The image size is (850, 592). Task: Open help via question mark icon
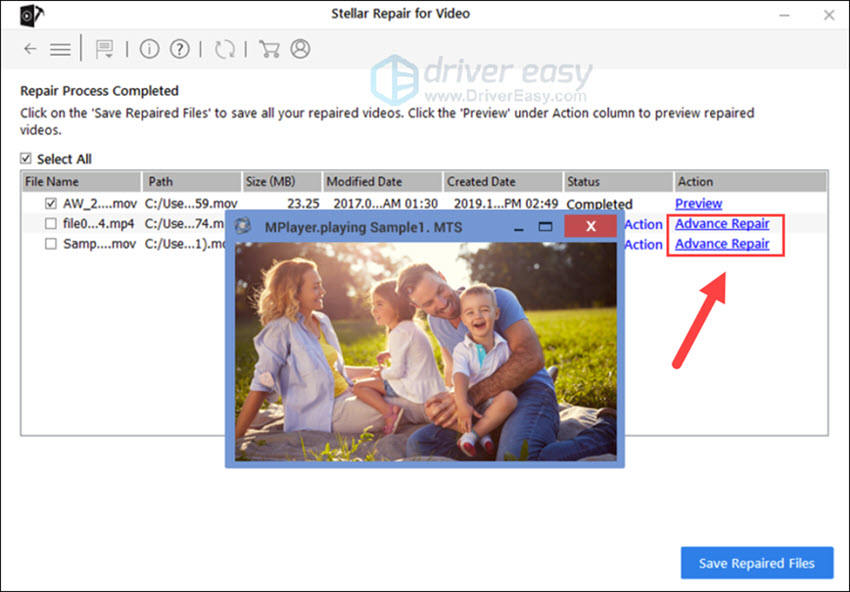[179, 49]
